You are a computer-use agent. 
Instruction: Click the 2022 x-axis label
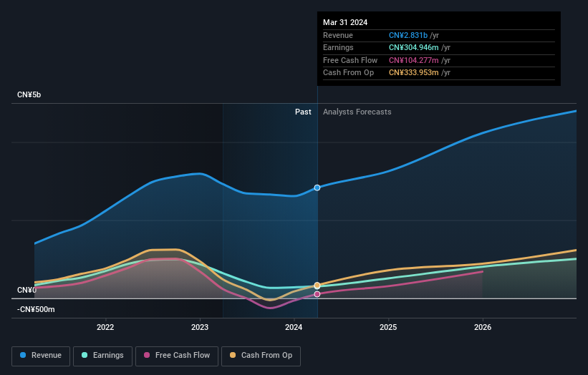point(105,327)
